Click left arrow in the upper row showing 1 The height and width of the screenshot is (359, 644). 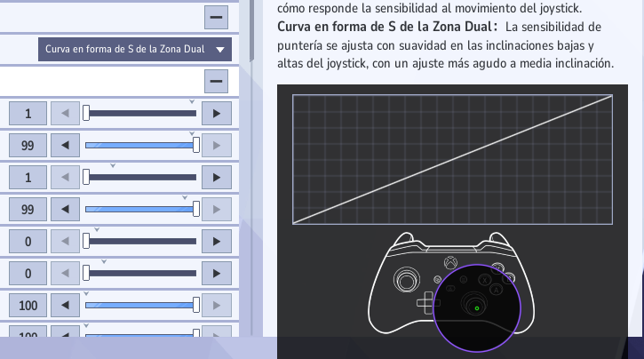tap(65, 114)
